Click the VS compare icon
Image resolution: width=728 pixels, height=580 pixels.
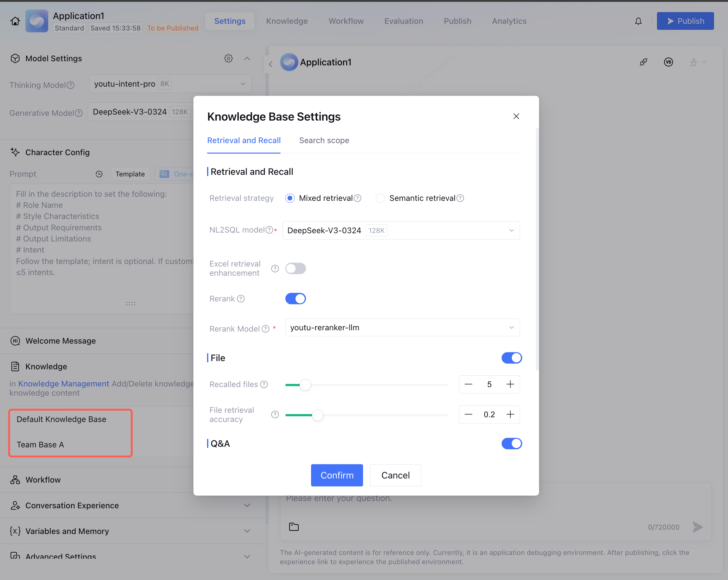coord(668,62)
